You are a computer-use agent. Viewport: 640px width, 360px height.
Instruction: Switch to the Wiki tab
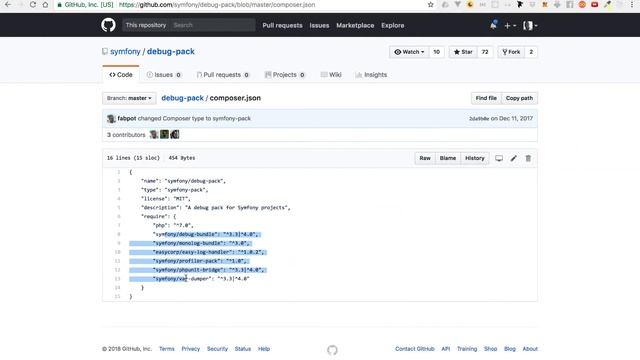pyautogui.click(x=331, y=75)
